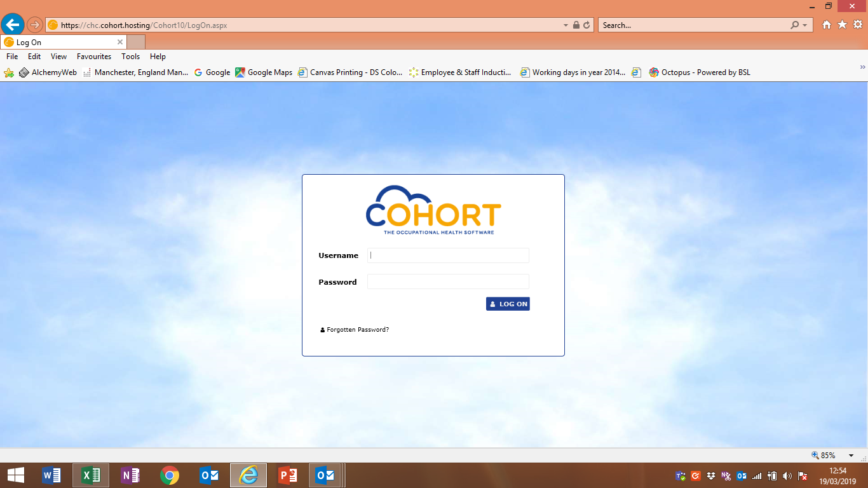This screenshot has height=488, width=868.
Task: Open the first Outlook taskbar icon
Action: click(209, 475)
